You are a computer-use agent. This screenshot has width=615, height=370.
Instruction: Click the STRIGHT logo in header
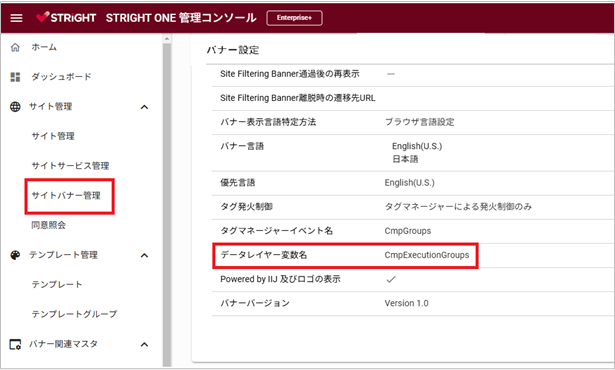tap(66, 17)
